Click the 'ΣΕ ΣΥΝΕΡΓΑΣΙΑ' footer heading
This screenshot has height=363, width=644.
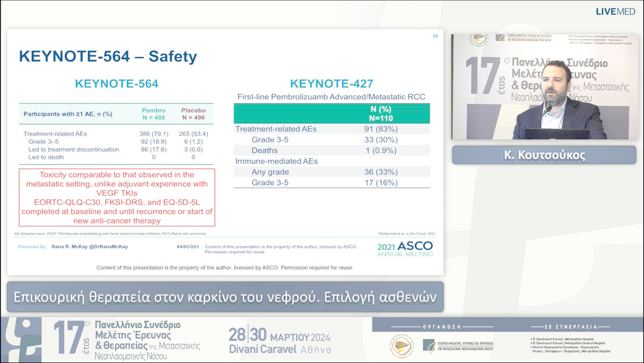pos(571,327)
